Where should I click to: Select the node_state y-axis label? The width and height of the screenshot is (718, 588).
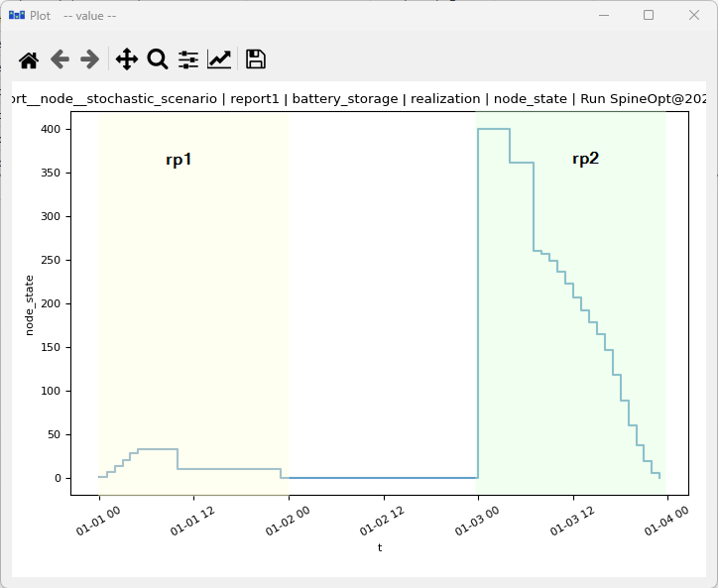(30, 304)
